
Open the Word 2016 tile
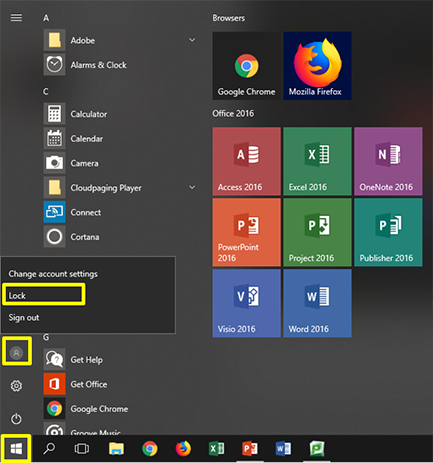317,303
